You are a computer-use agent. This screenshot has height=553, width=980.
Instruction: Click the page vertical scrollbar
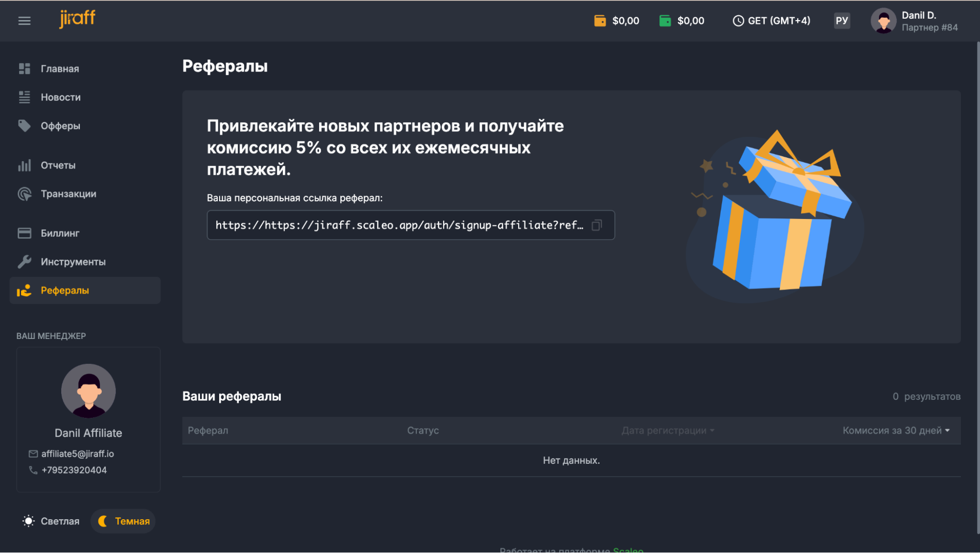coord(978,288)
